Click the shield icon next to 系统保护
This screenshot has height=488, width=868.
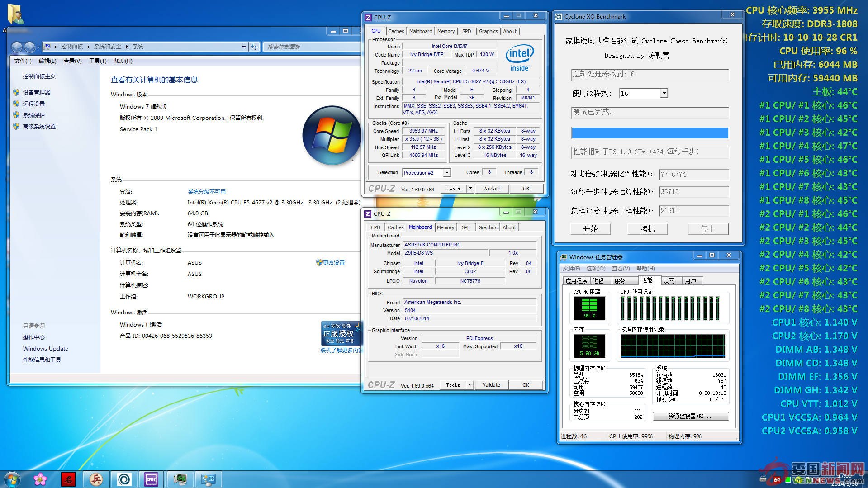[16, 115]
